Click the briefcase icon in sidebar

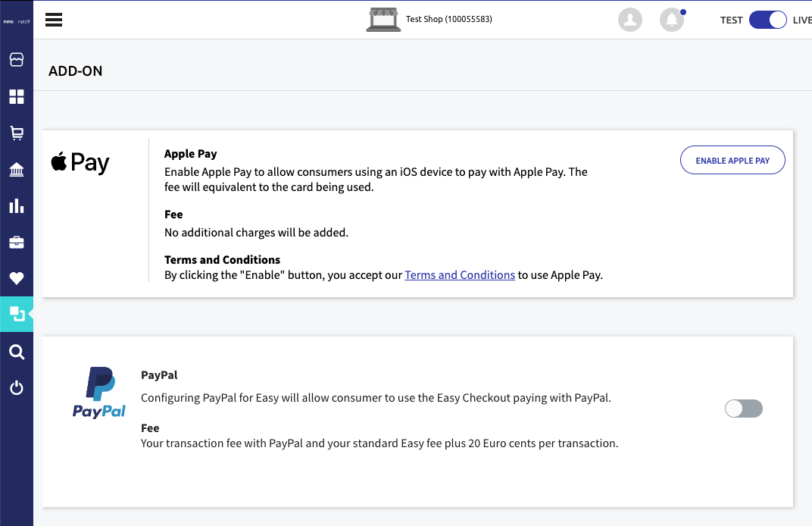point(17,243)
